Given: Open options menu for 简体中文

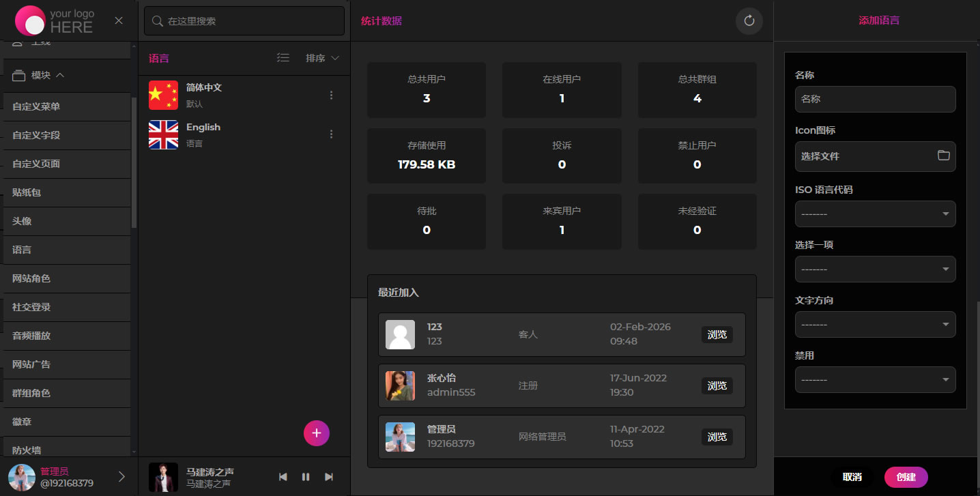Looking at the screenshot, I should click(332, 96).
